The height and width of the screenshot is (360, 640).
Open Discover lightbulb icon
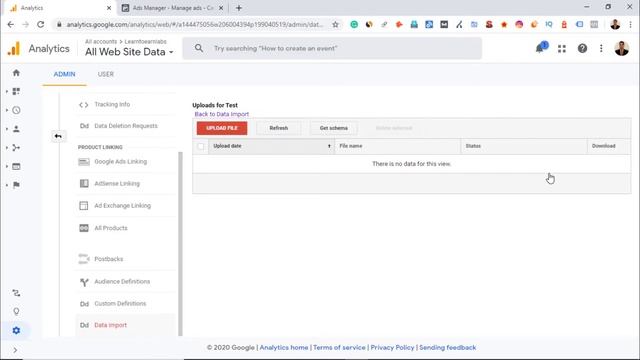[16, 311]
